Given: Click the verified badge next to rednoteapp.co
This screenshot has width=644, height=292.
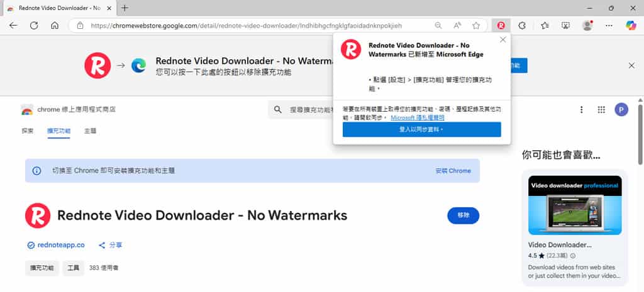Looking at the screenshot, I should [31, 246].
